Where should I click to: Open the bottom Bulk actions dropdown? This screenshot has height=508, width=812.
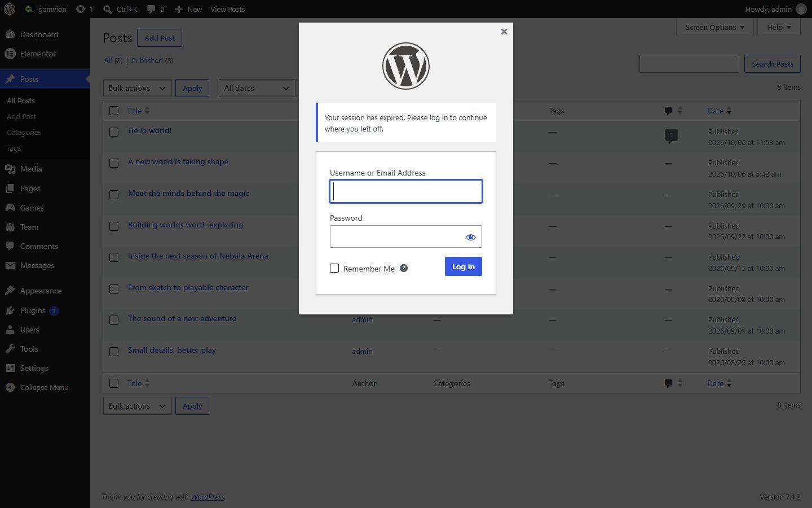pyautogui.click(x=138, y=406)
